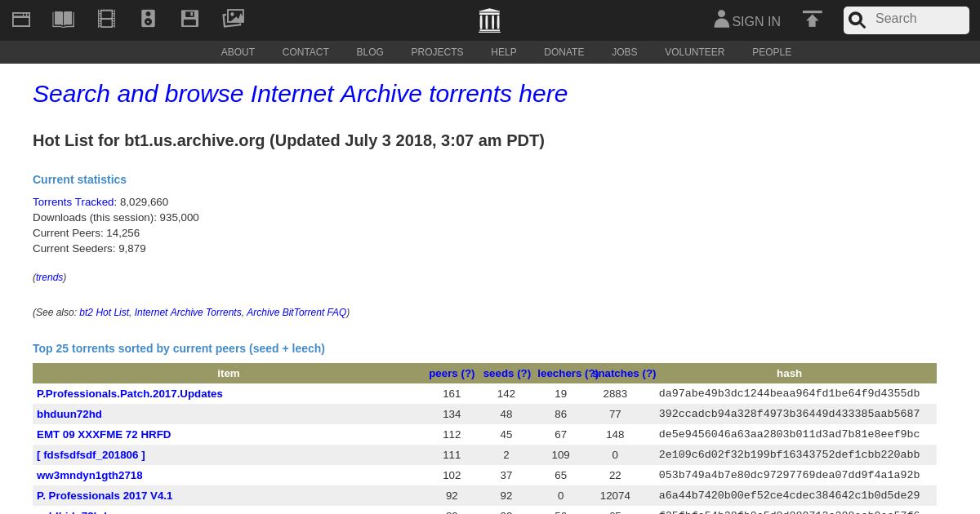
Task: Open the Texts book icon
Action: [x=64, y=19]
